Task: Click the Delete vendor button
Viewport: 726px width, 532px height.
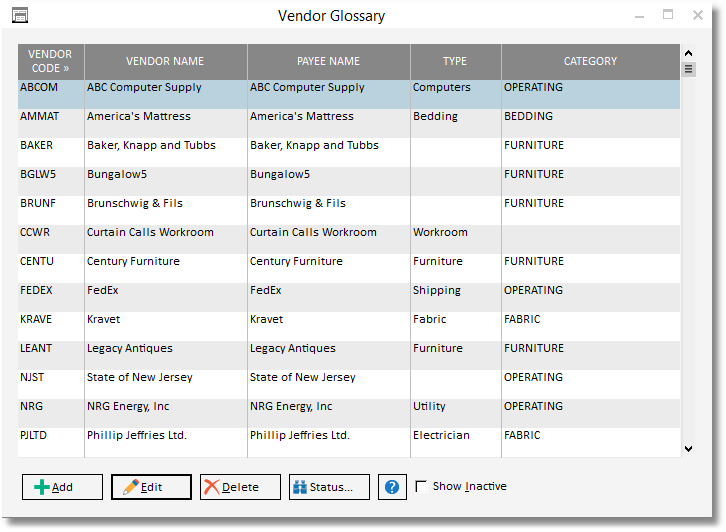Action: click(x=240, y=487)
